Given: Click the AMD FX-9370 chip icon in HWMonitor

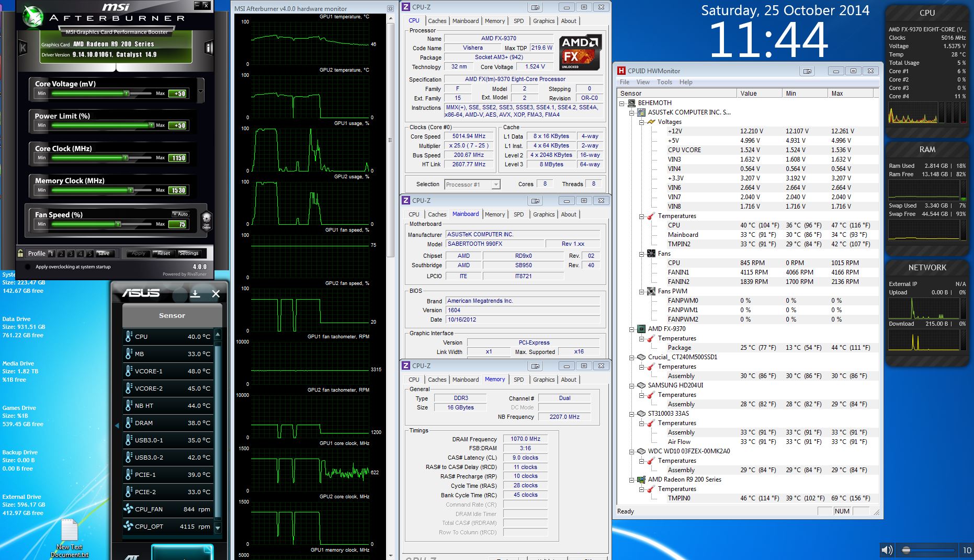Looking at the screenshot, I should (641, 329).
